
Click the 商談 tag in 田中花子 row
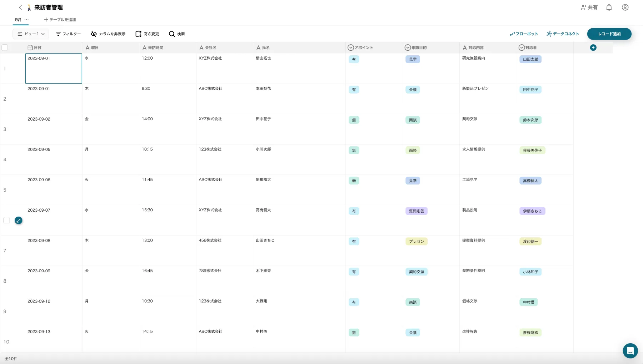tap(413, 120)
